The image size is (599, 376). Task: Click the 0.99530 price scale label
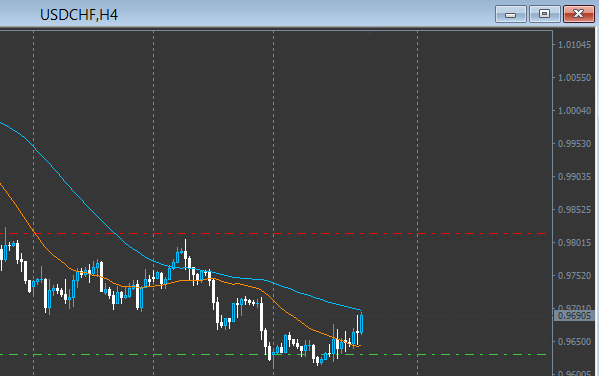point(574,144)
